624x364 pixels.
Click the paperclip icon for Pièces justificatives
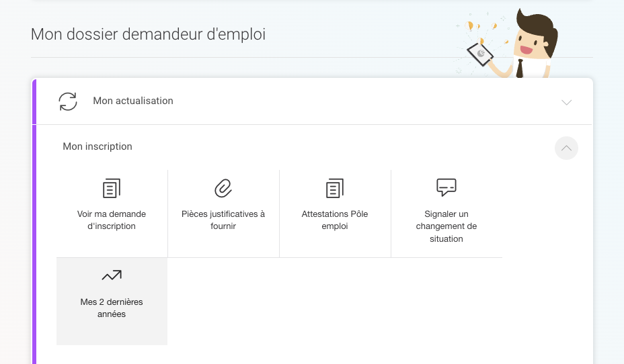pyautogui.click(x=223, y=188)
